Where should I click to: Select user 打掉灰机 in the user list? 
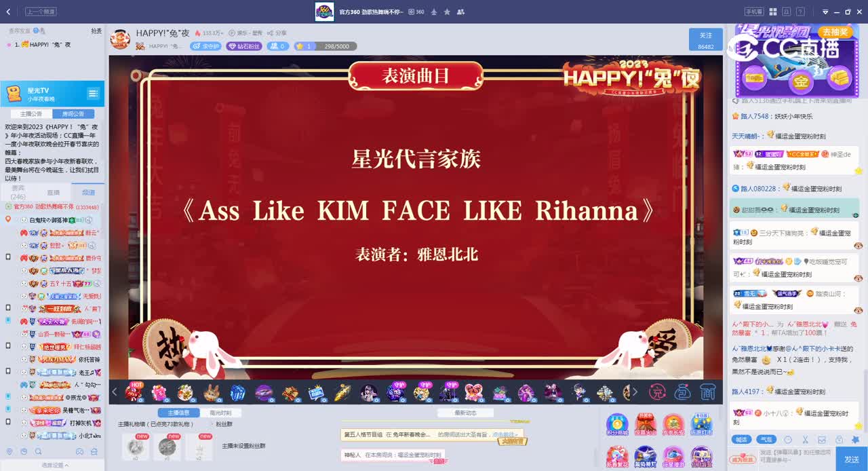point(80,423)
